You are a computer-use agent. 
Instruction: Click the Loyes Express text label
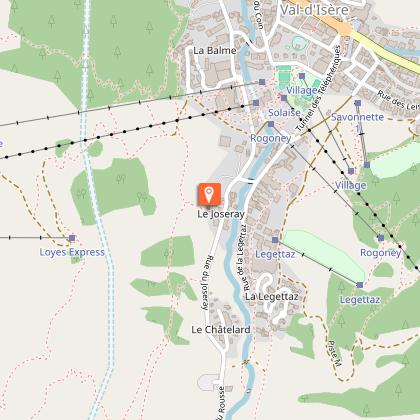pyautogui.click(x=72, y=252)
